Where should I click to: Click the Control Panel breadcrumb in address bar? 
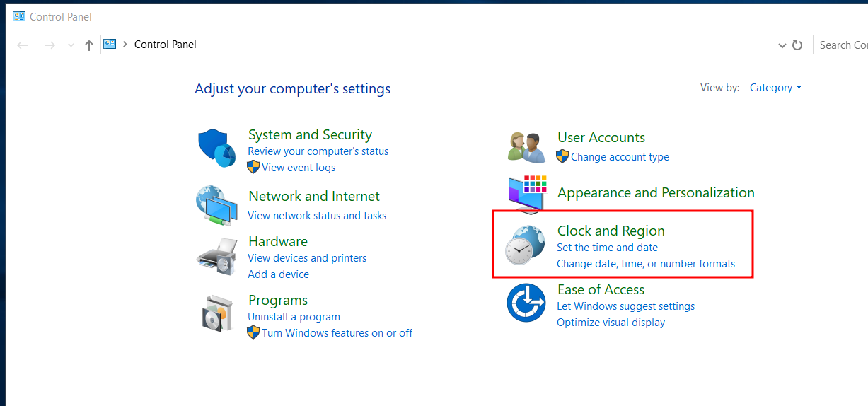coord(166,44)
